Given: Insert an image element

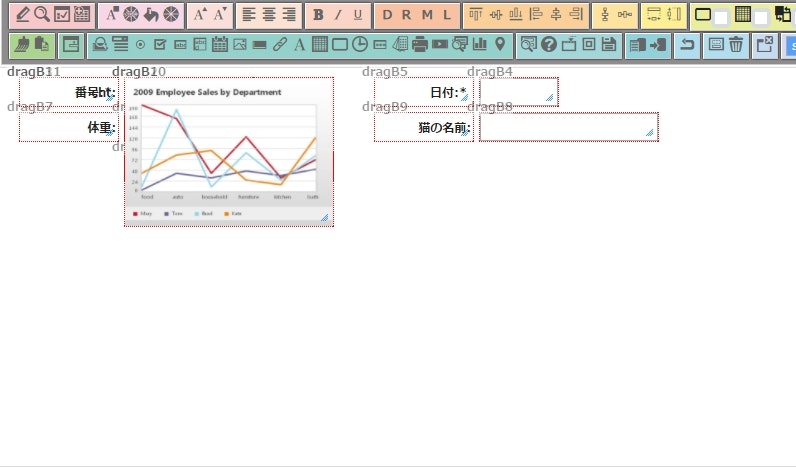Looking at the screenshot, I should tap(240, 45).
